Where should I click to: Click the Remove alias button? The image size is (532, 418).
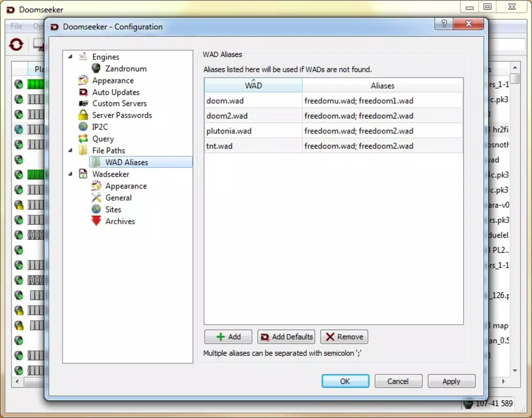(x=344, y=336)
